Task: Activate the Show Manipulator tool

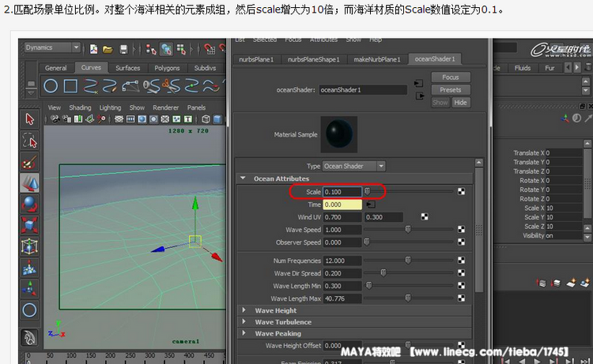Action: (29, 289)
